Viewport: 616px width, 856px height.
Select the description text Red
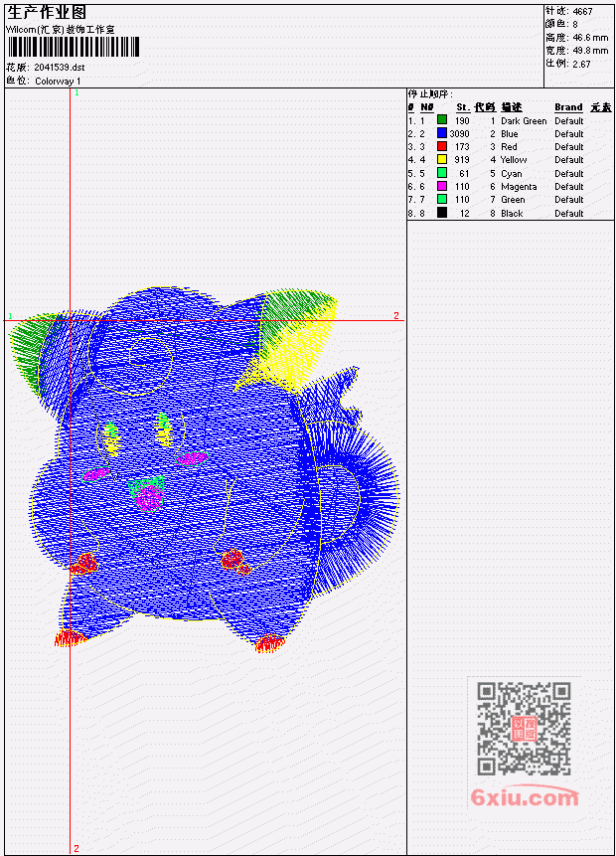[509, 147]
